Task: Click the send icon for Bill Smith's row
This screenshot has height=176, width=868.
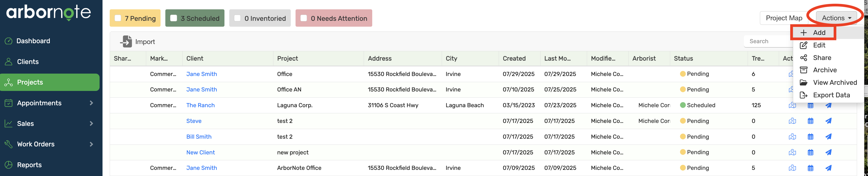Action: click(x=828, y=137)
